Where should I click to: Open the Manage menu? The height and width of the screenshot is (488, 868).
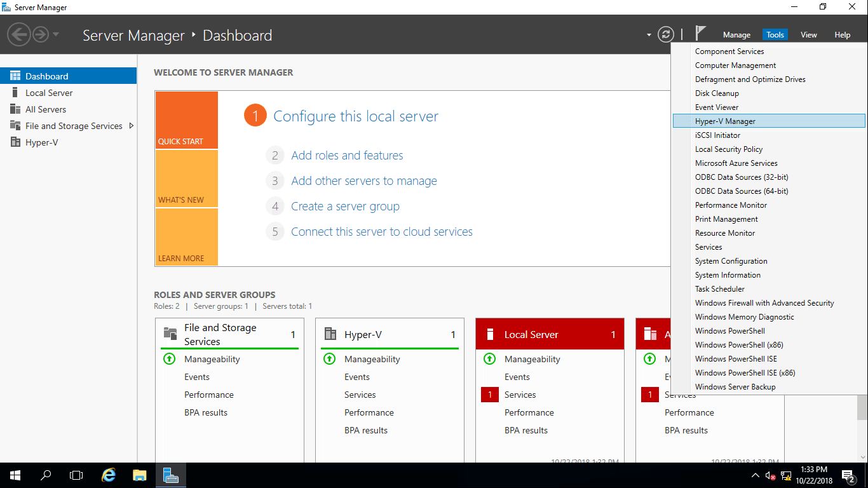coord(736,35)
